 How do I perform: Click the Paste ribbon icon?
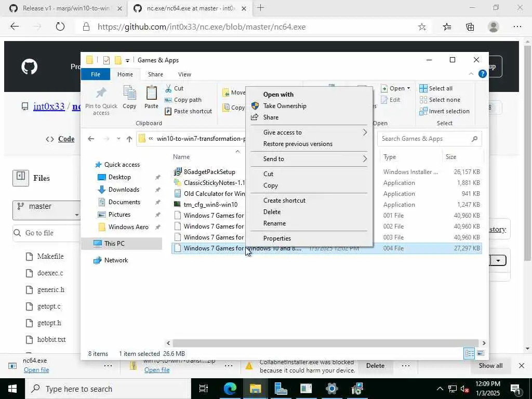[x=151, y=93]
